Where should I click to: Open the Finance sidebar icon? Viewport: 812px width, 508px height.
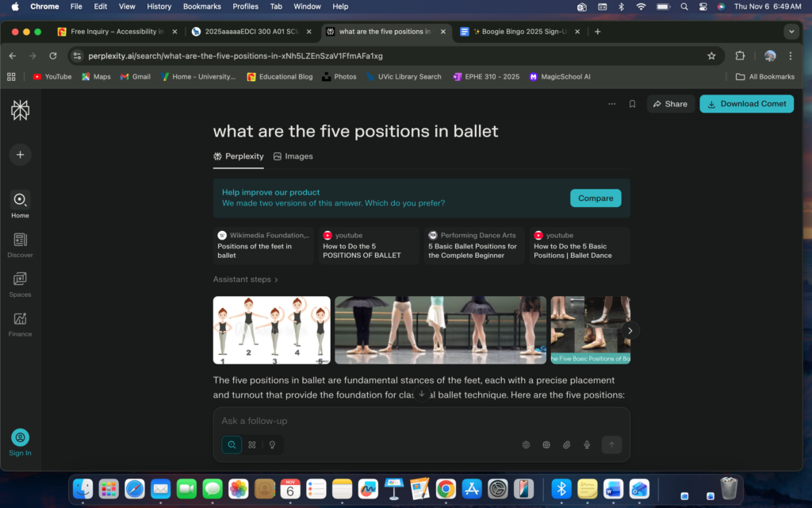click(20, 324)
